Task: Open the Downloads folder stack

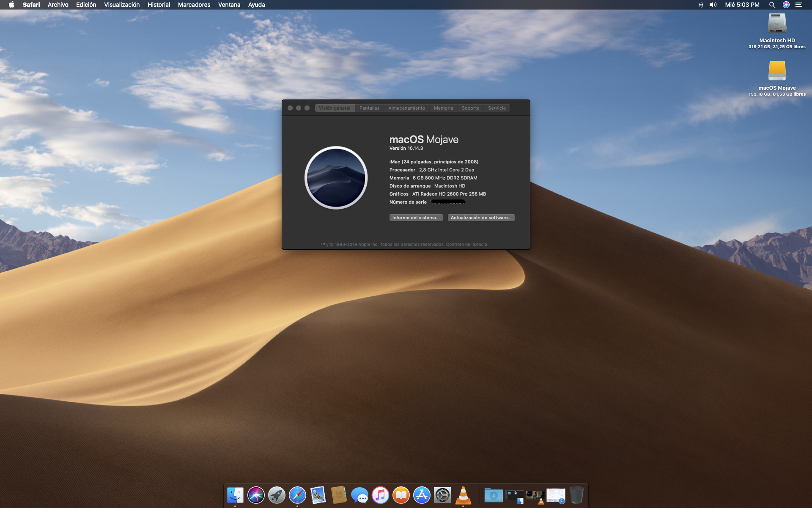Action: click(x=494, y=495)
